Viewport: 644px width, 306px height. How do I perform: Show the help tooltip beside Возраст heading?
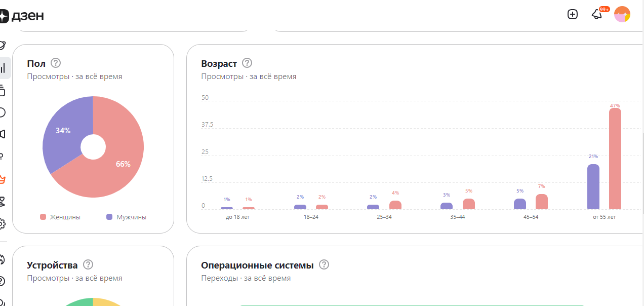[x=247, y=63]
